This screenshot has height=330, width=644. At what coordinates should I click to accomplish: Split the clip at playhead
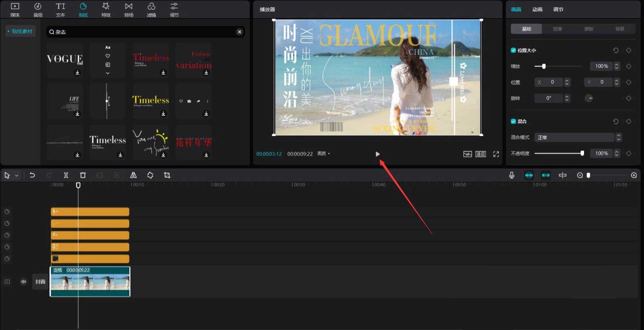[66, 175]
